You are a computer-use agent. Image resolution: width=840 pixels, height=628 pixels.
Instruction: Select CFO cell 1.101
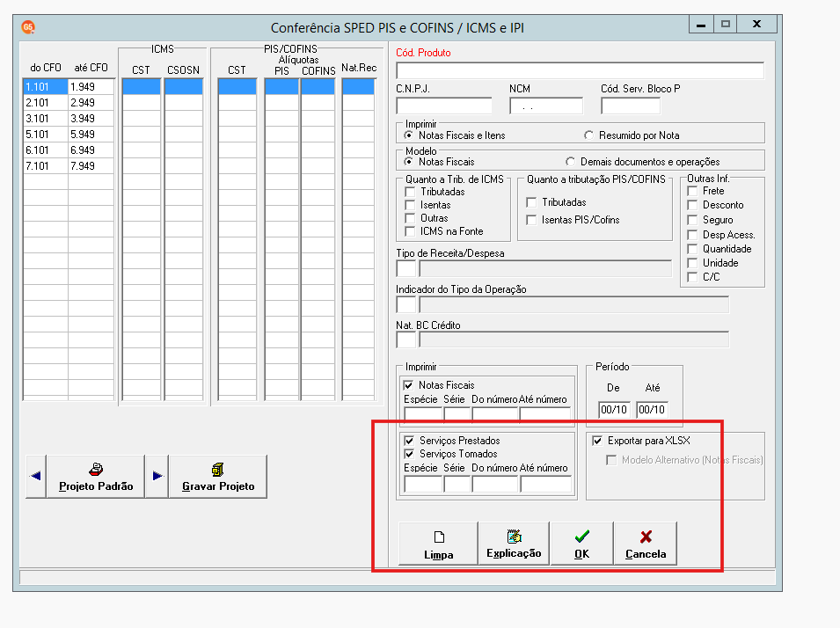pyautogui.click(x=46, y=87)
